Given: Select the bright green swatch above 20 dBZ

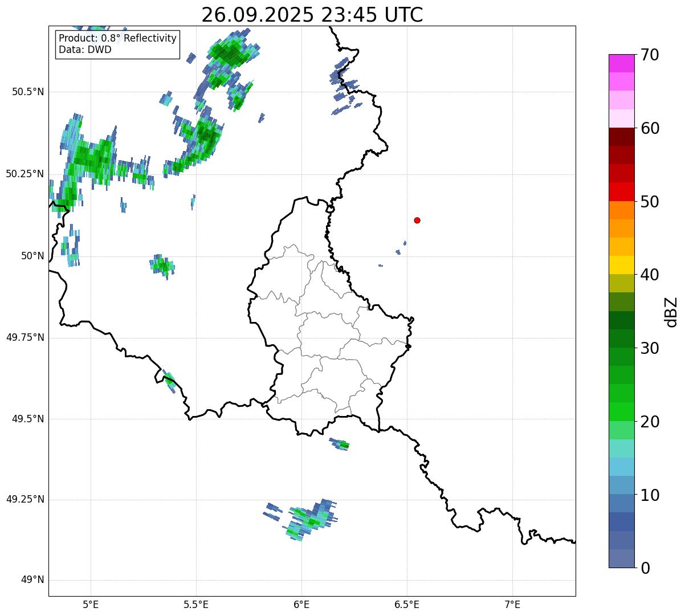Looking at the screenshot, I should pos(621,411).
